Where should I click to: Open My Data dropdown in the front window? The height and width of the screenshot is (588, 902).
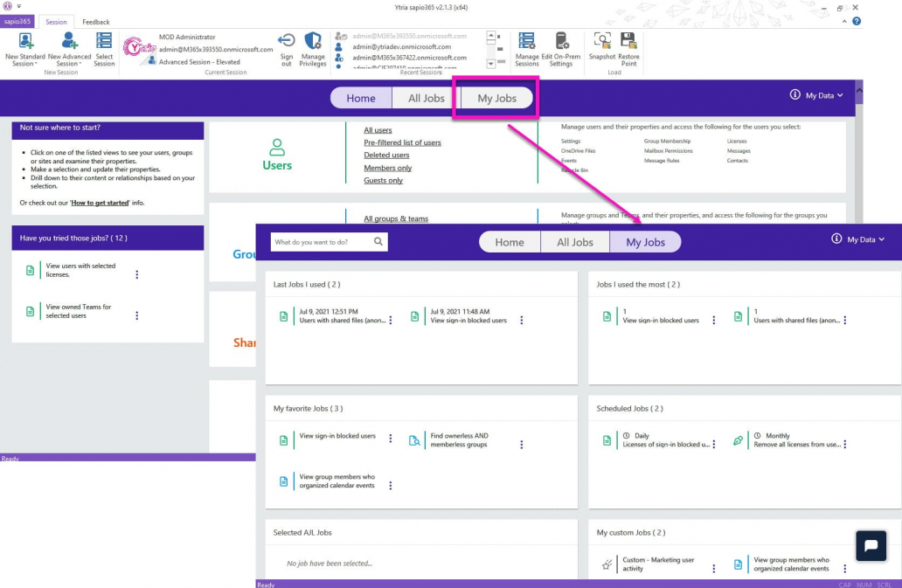pyautogui.click(x=866, y=239)
